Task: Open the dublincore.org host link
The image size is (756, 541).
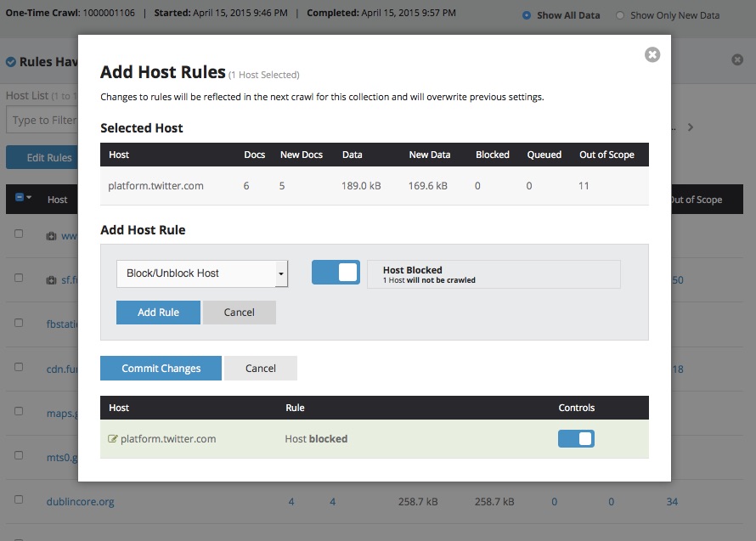Action: coord(80,502)
